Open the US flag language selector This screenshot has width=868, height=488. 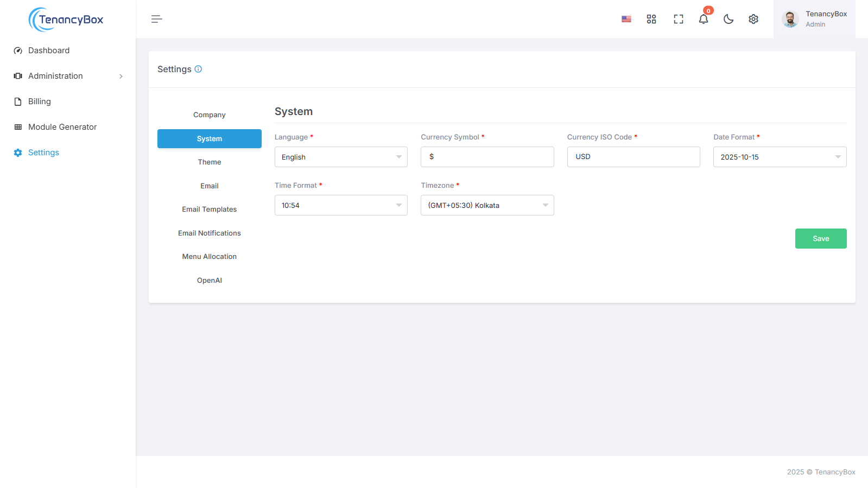tap(626, 19)
